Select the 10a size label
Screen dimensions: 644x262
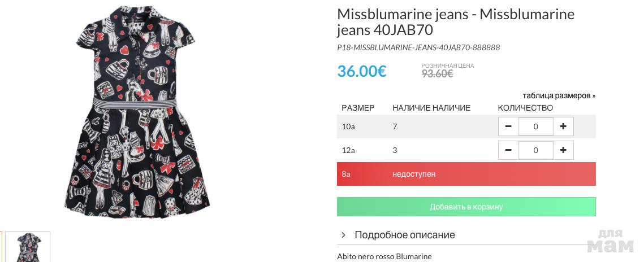point(348,126)
